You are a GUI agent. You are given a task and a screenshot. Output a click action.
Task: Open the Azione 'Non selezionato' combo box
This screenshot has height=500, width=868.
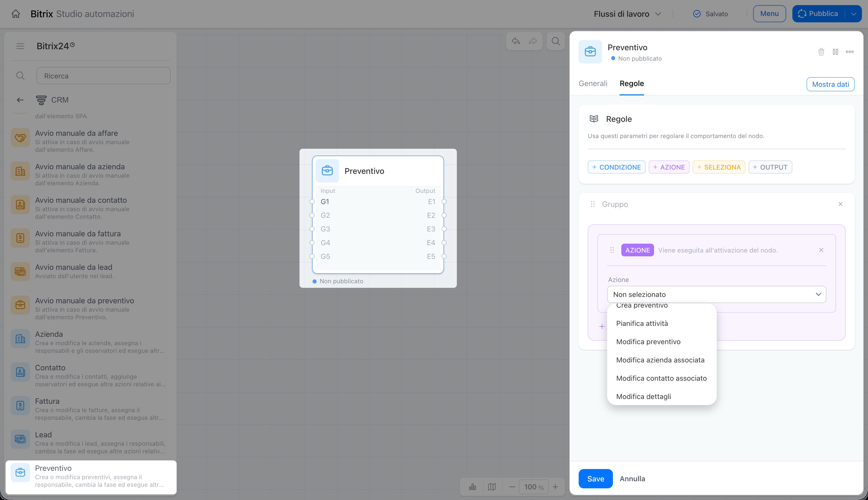(x=716, y=294)
